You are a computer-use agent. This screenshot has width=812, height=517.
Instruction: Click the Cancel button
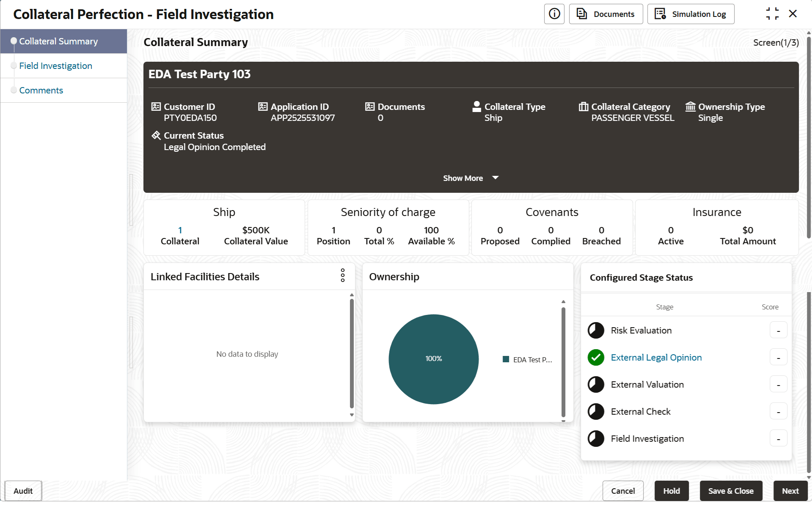coord(623,491)
